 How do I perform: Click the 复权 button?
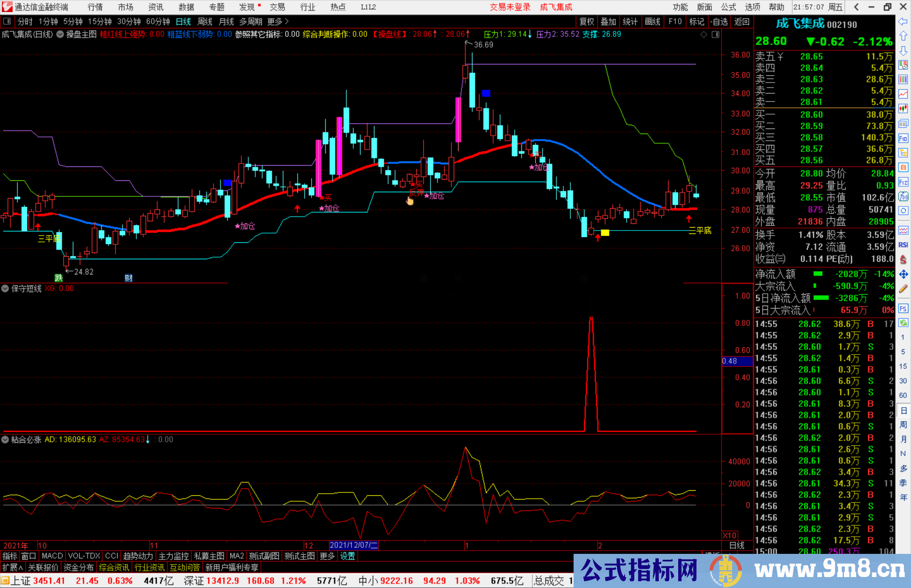pyautogui.click(x=587, y=21)
